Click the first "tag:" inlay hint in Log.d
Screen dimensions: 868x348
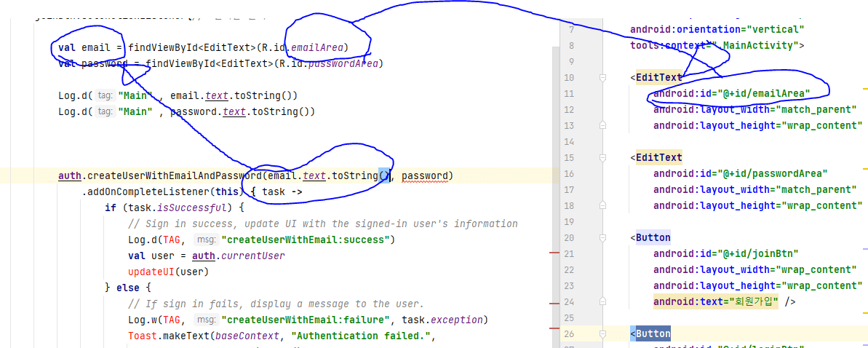[x=105, y=96]
